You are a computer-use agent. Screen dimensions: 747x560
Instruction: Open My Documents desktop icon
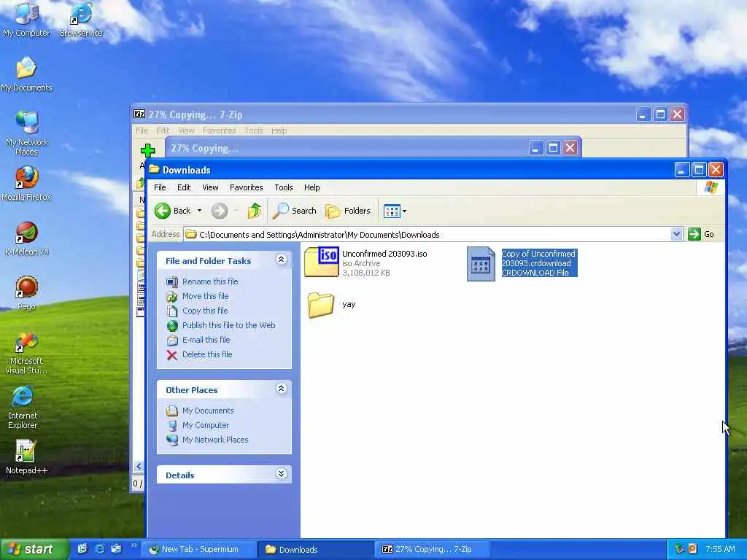[x=26, y=74]
